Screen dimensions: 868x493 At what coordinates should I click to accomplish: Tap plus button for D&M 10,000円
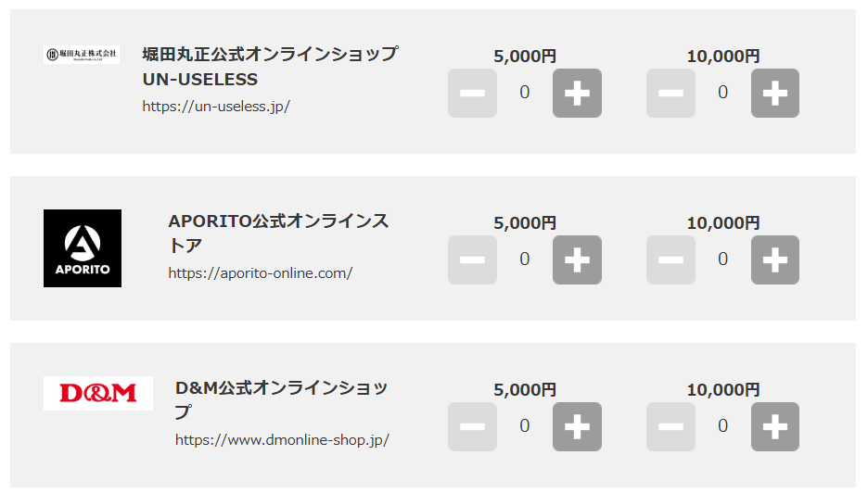(x=774, y=426)
